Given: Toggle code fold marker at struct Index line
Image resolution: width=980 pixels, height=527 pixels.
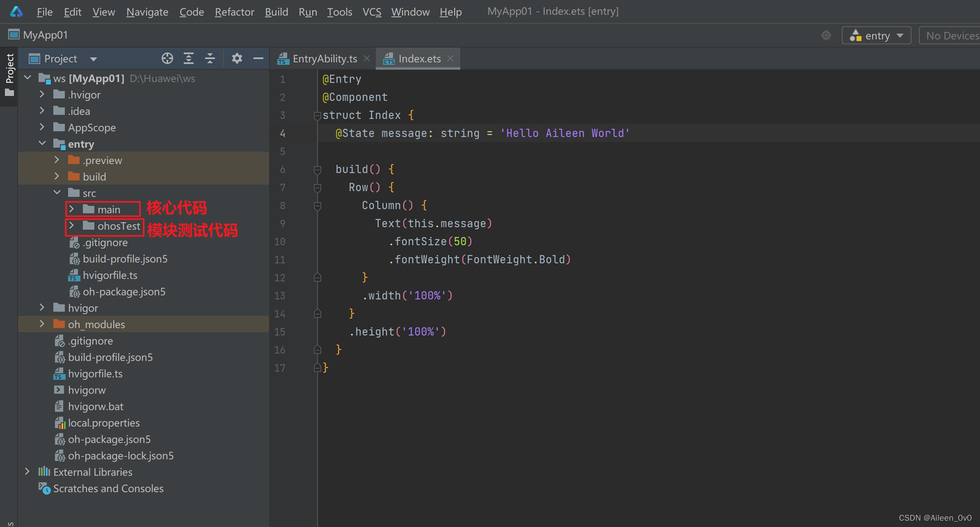Looking at the screenshot, I should 317,115.
